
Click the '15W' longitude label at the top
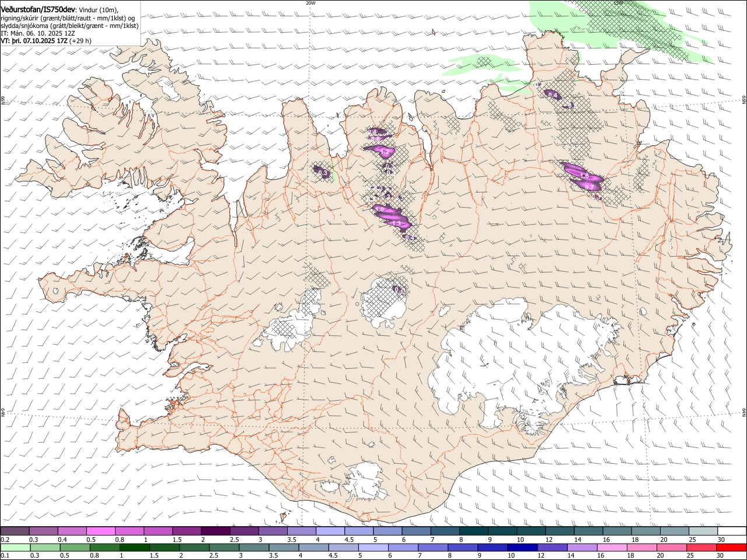click(x=618, y=3)
